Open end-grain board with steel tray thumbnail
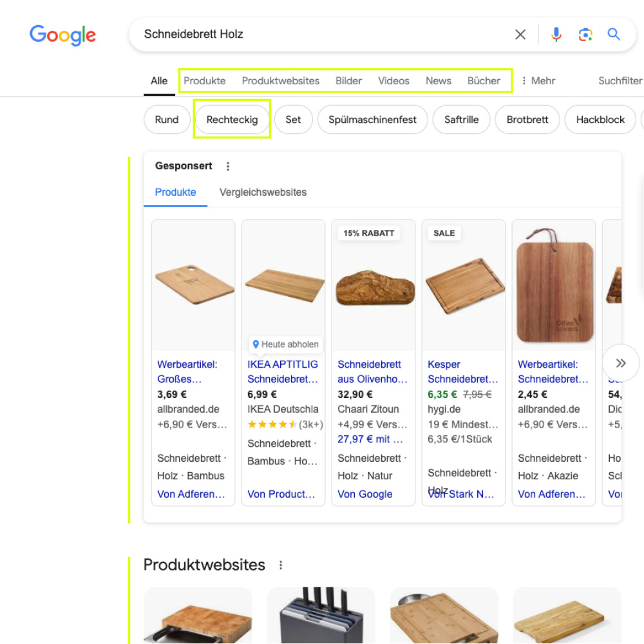 198,615
